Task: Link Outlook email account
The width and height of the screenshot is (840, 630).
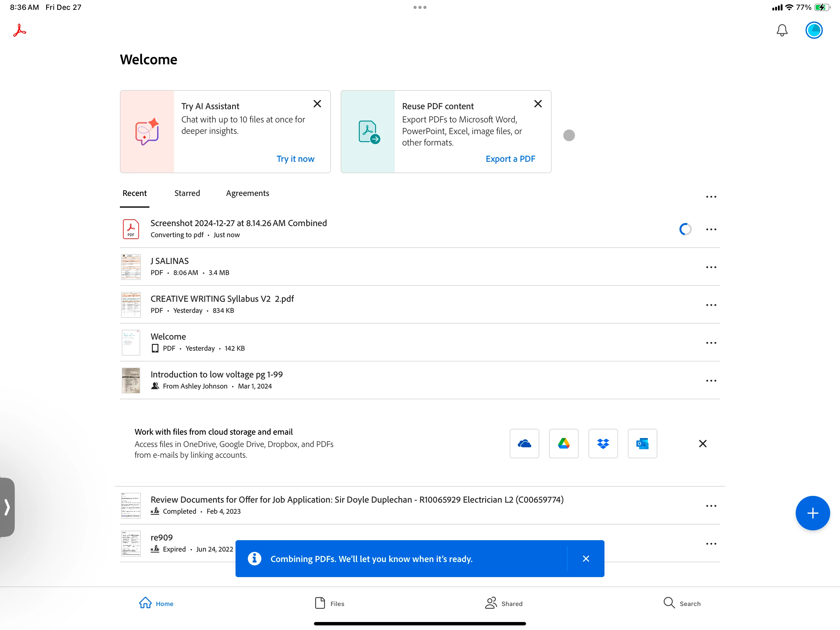Action: [x=642, y=444]
